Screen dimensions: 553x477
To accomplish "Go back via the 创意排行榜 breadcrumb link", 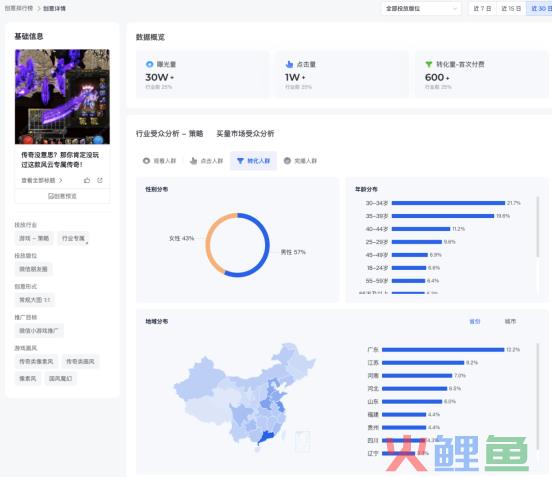I will [19, 8].
